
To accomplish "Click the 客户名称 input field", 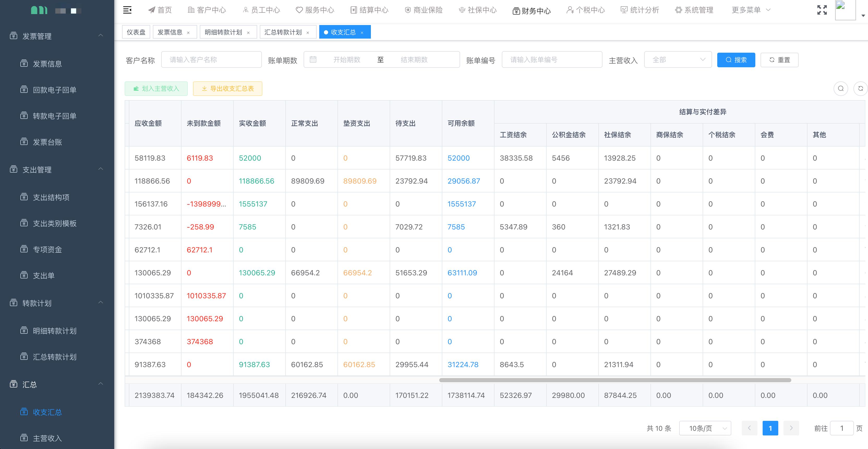I will coord(211,59).
